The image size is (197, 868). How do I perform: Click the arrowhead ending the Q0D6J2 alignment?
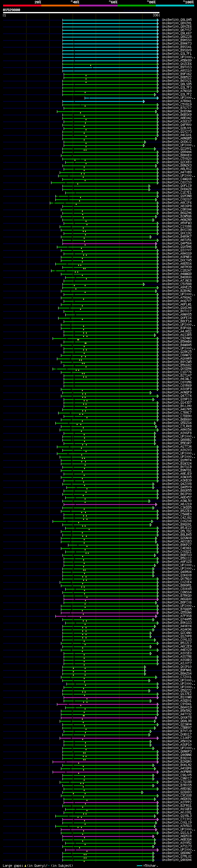pyautogui.click(x=145, y=142)
